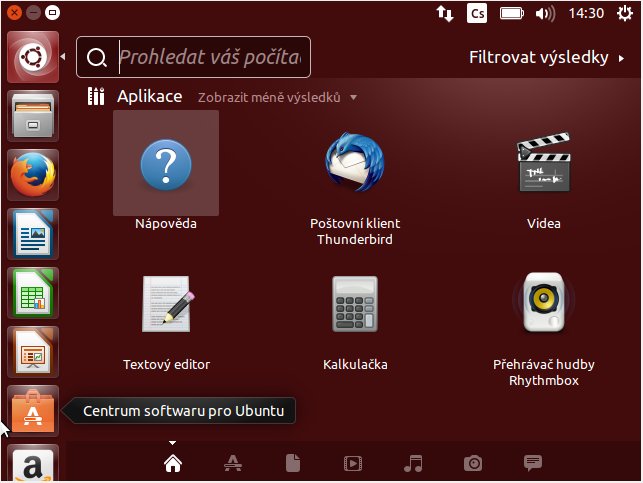Start LibreOffice Impress from launcher
Screen dimensions: 643x483
pos(33,352)
